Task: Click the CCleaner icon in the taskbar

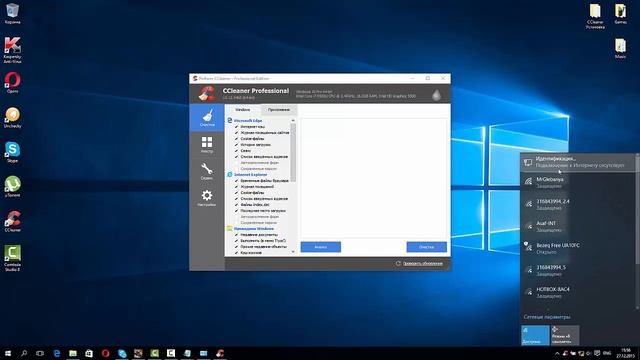Action: point(220,353)
